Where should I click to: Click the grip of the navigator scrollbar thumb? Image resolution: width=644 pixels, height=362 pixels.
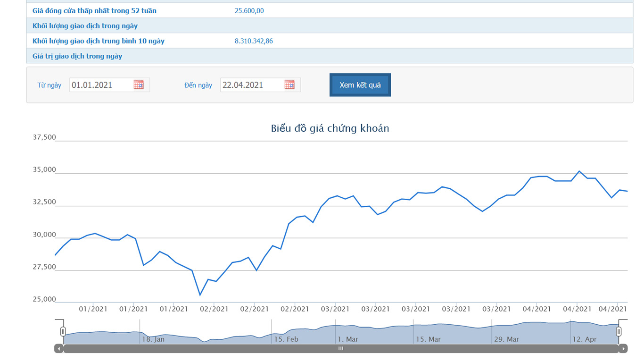click(x=340, y=349)
